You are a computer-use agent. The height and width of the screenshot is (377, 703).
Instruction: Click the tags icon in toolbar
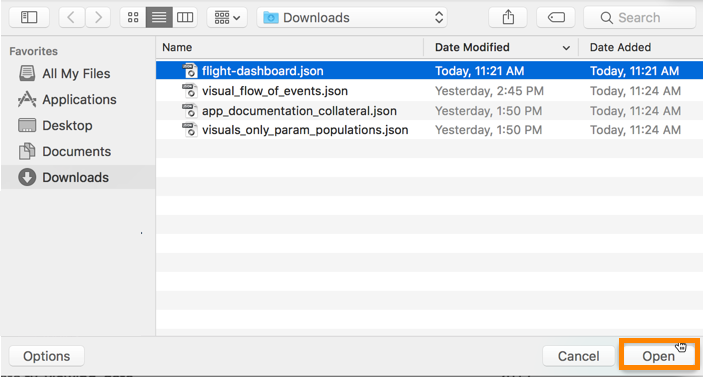[556, 17]
